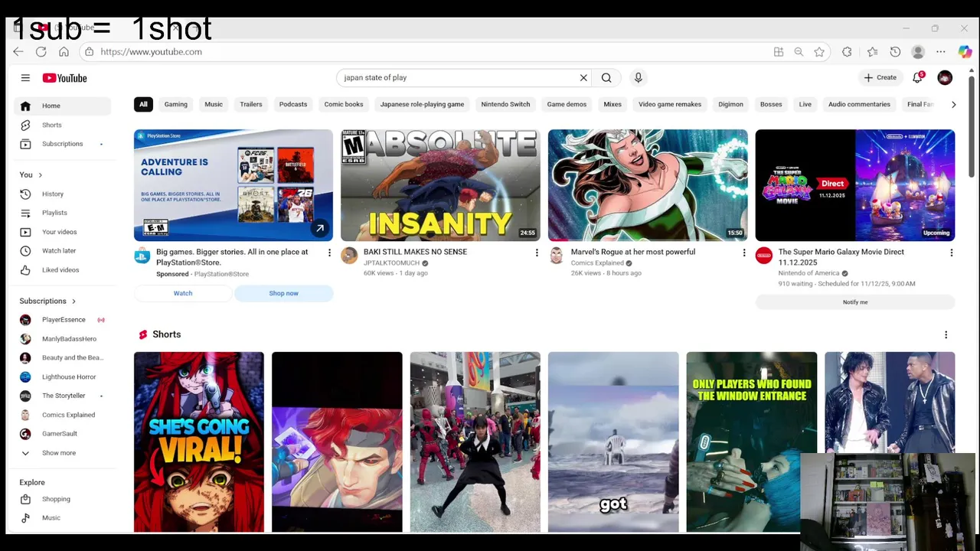Open Shorts shelf options menu

(946, 334)
